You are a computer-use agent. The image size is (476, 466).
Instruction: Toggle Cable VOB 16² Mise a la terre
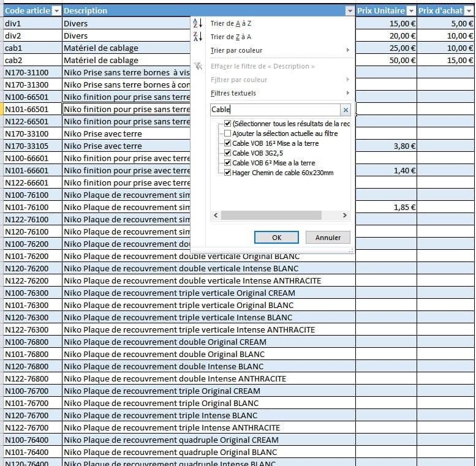pos(228,143)
